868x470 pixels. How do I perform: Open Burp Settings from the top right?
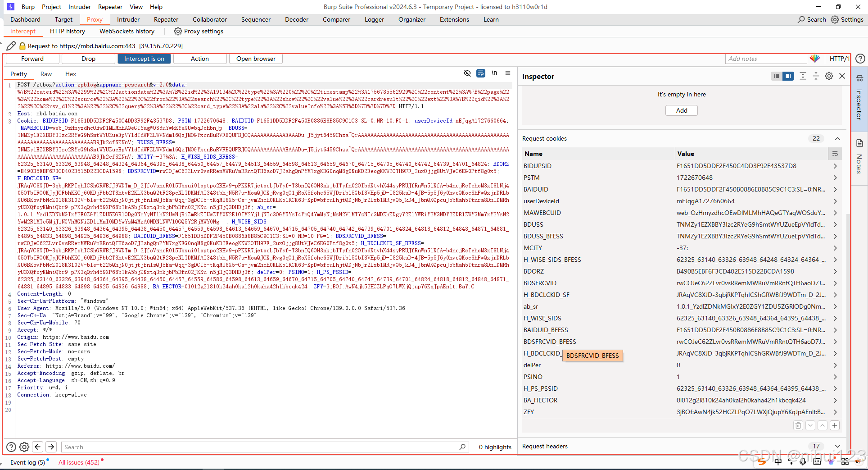[847, 19]
